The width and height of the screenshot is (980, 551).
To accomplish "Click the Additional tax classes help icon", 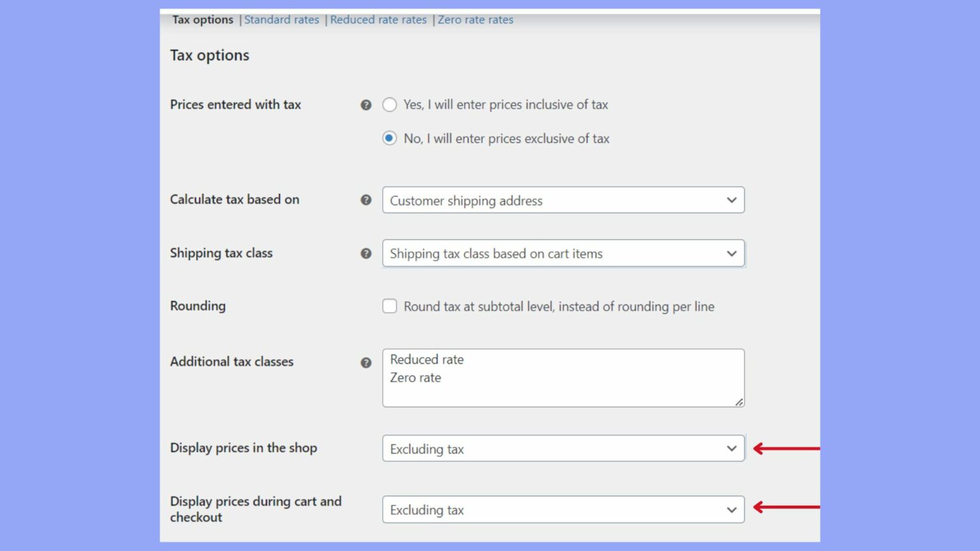I will (x=366, y=362).
